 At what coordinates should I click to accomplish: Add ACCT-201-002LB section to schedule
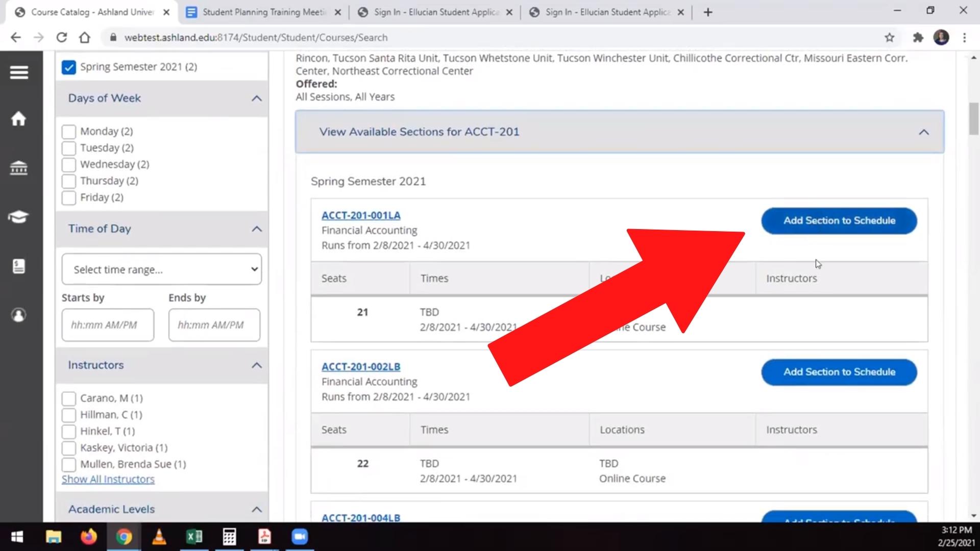point(839,372)
